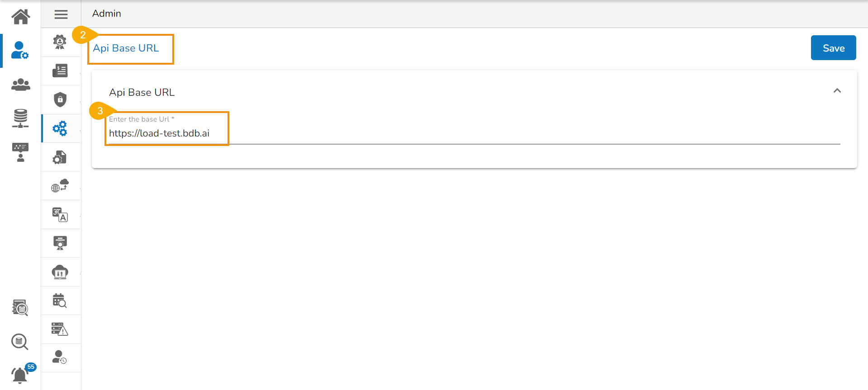This screenshot has width=868, height=390.
Task: Select the billing document menu item
Action: (x=60, y=70)
